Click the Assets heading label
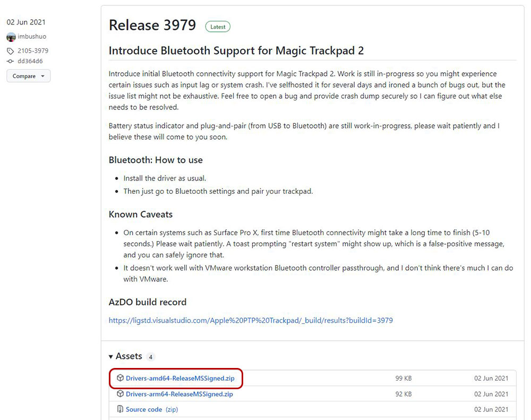Screen dimensions: 531x420 pos(129,356)
